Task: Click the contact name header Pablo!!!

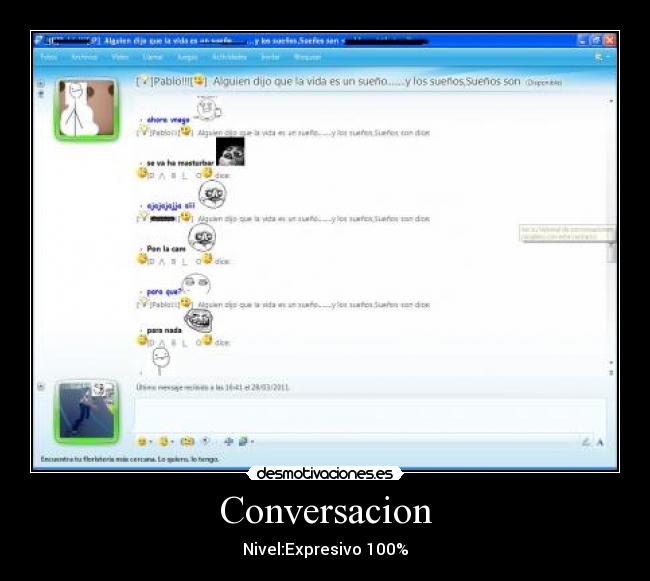Action: click(172, 81)
